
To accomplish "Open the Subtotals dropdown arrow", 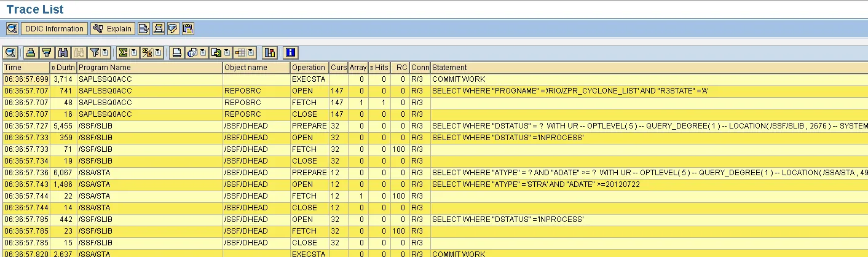I will coord(158,52).
